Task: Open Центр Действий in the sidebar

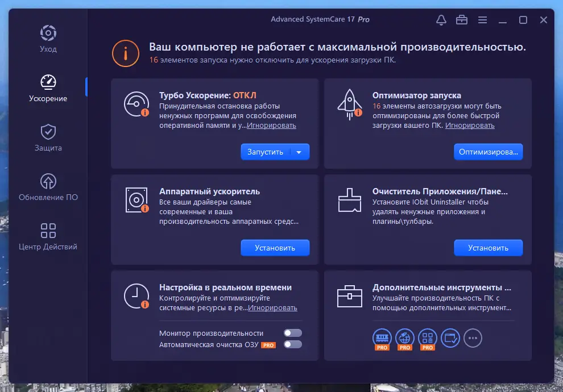Action: tap(48, 235)
